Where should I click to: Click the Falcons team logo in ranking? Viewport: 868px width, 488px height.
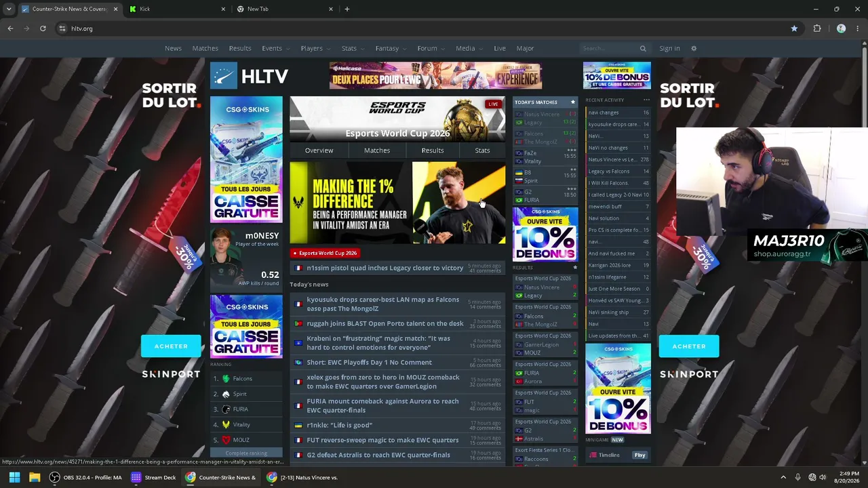[x=226, y=379]
